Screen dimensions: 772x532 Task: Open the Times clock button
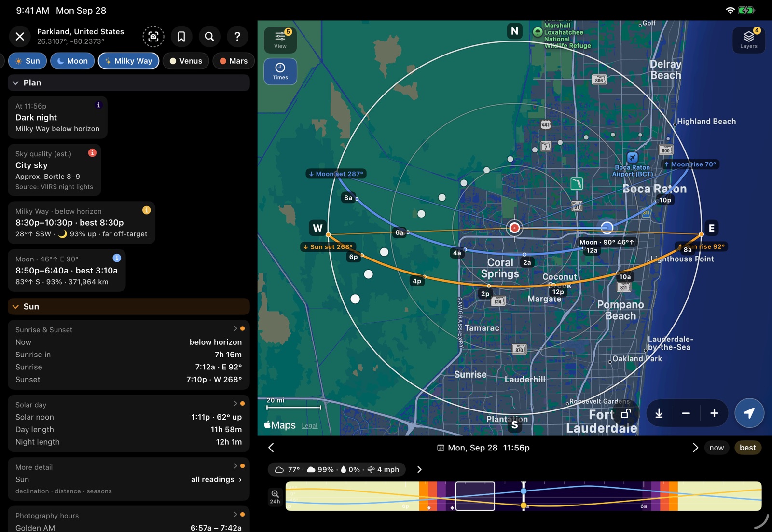[280, 71]
